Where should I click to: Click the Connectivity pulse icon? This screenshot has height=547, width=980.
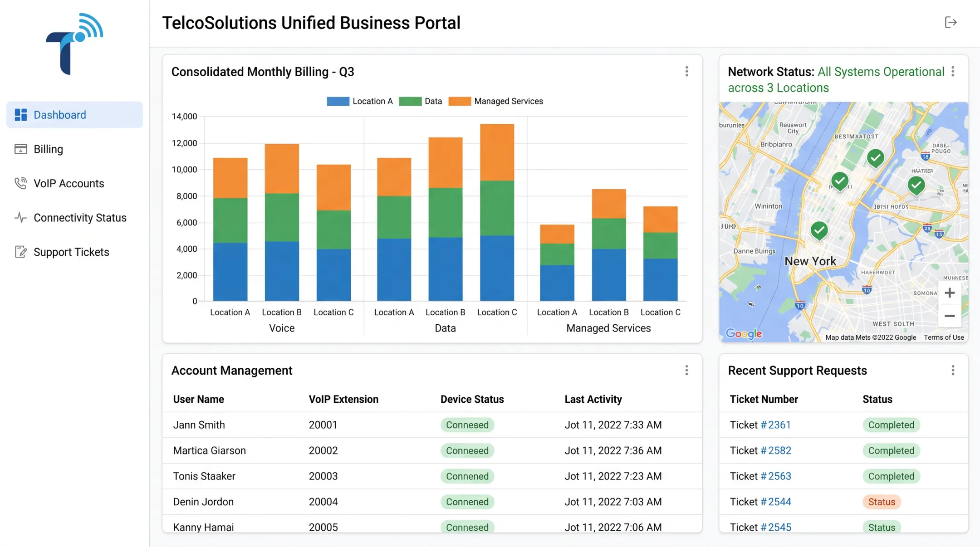[21, 218]
